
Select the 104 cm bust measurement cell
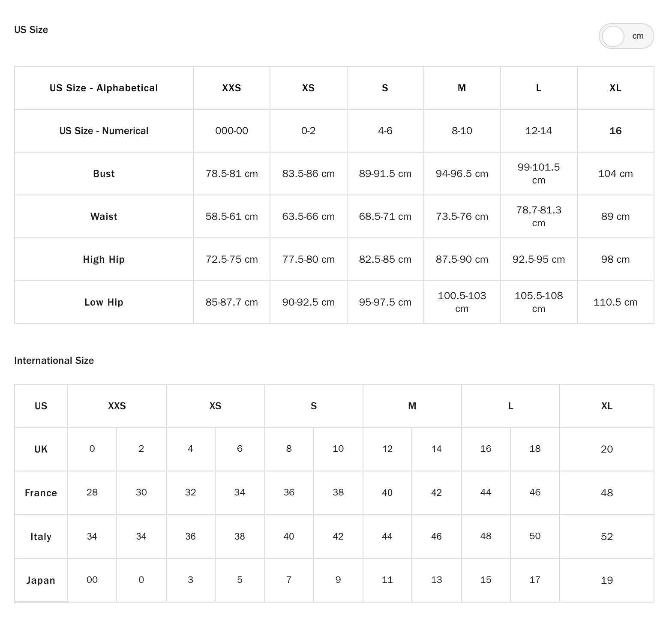(615, 174)
